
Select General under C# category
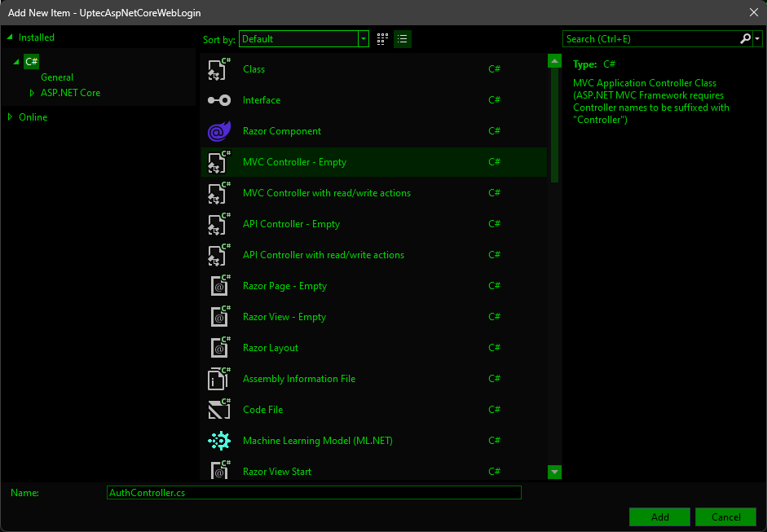click(x=57, y=77)
